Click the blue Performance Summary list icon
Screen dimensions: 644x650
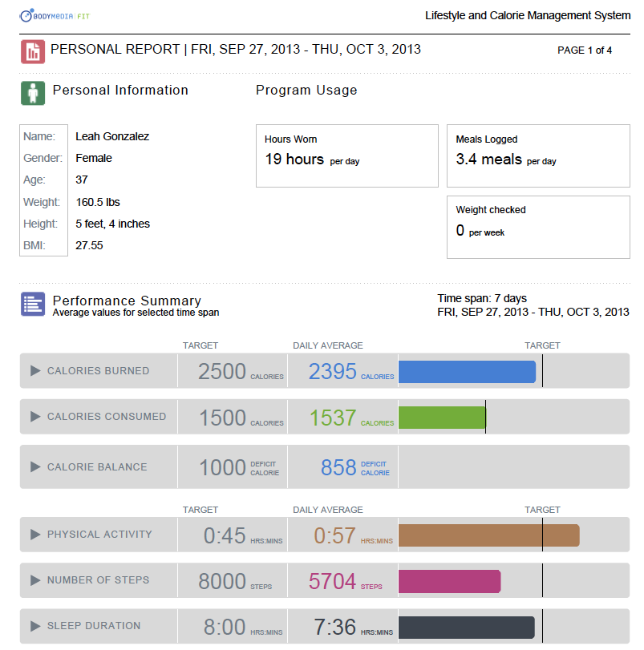(33, 305)
